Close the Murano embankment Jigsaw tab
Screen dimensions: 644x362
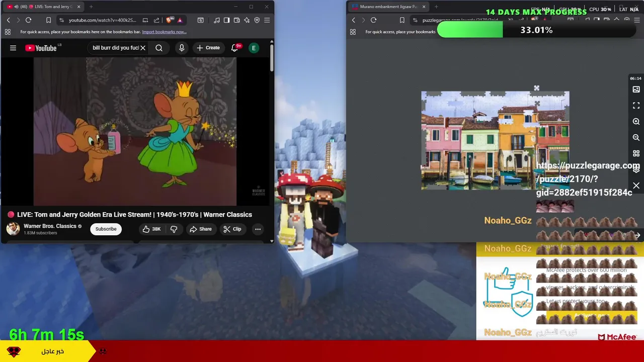[x=424, y=7]
